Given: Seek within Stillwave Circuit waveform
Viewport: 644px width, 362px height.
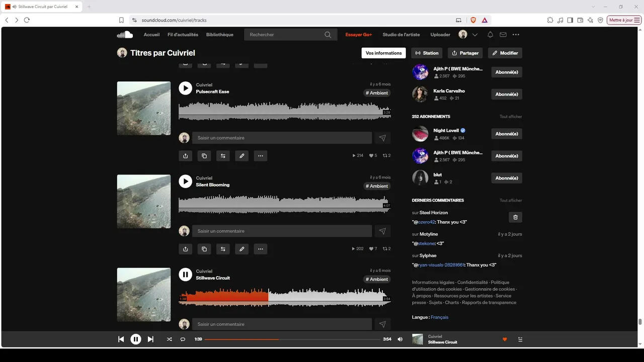Looking at the screenshot, I should (285, 296).
